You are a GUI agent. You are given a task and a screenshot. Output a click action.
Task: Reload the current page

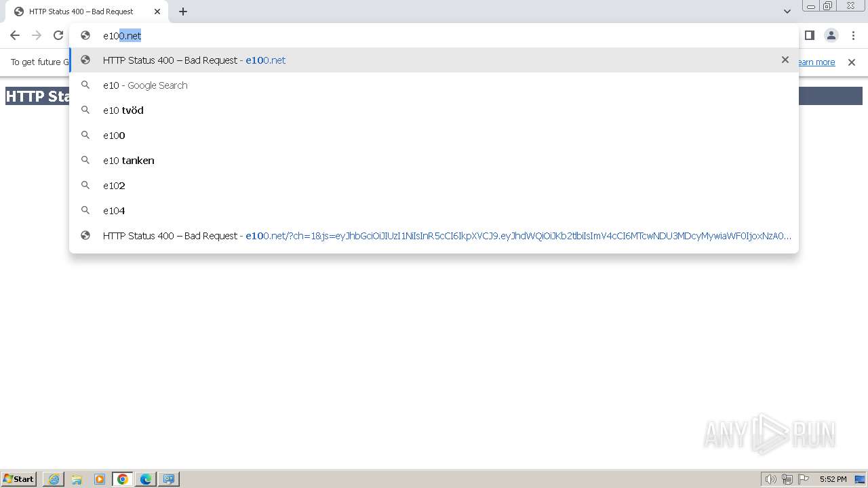[58, 35]
